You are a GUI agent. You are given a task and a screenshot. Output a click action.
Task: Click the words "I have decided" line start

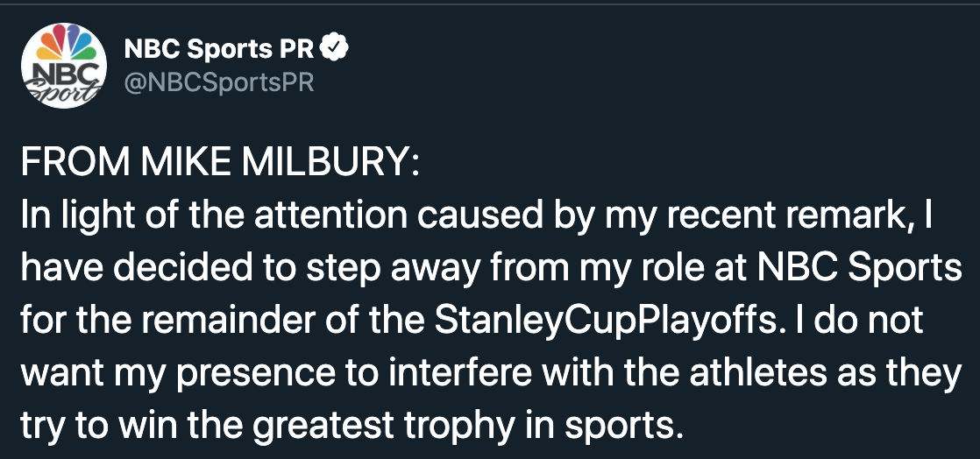133,269
